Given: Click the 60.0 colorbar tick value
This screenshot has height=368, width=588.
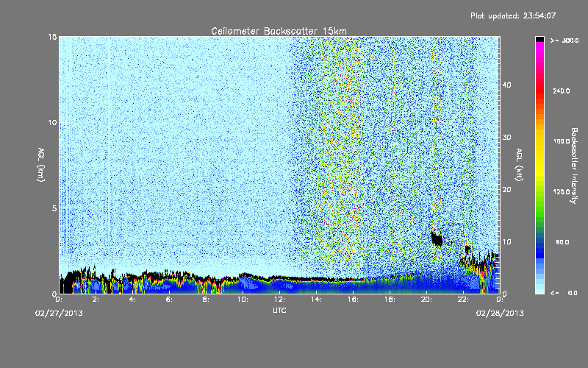Looking at the screenshot, I should pyautogui.click(x=562, y=242).
